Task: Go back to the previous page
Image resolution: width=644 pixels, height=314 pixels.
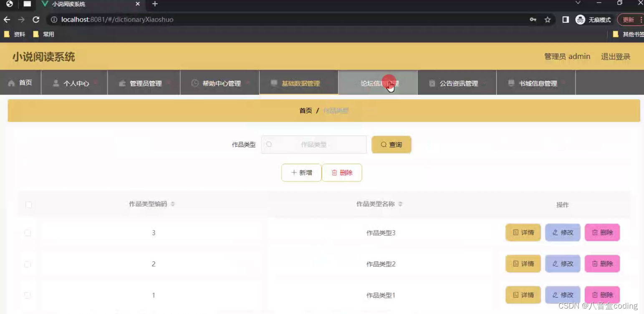Action: click(x=7, y=20)
